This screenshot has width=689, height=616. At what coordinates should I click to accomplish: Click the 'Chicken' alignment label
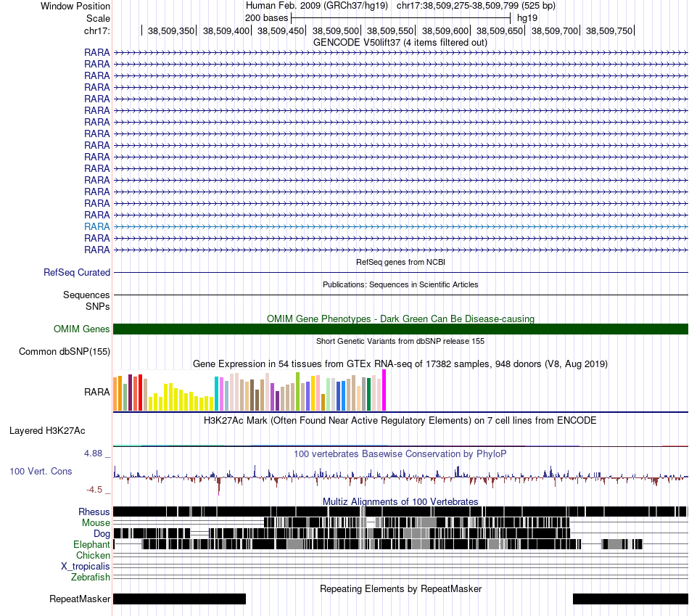(93, 555)
